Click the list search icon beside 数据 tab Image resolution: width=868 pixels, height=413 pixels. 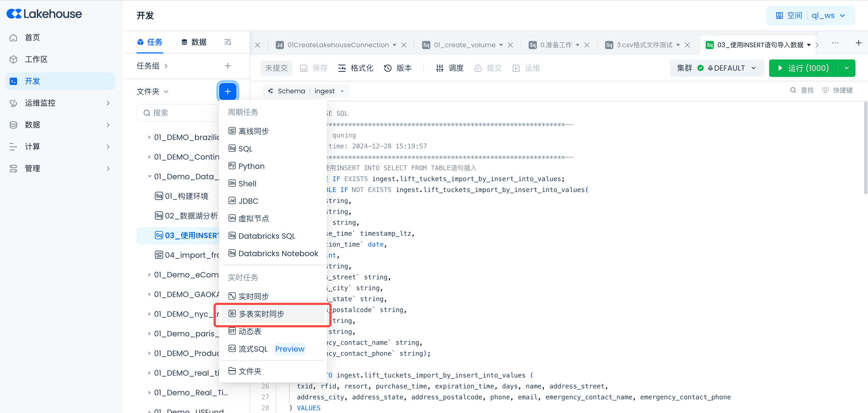[x=228, y=42]
